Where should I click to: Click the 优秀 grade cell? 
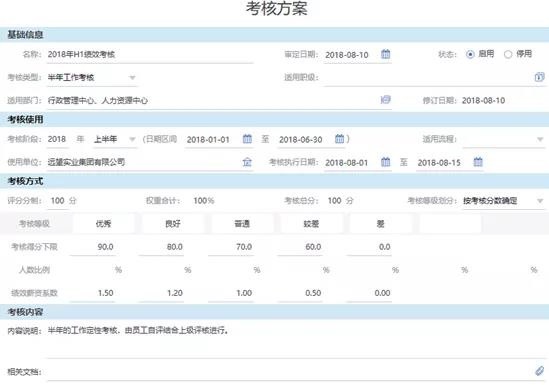(104, 224)
